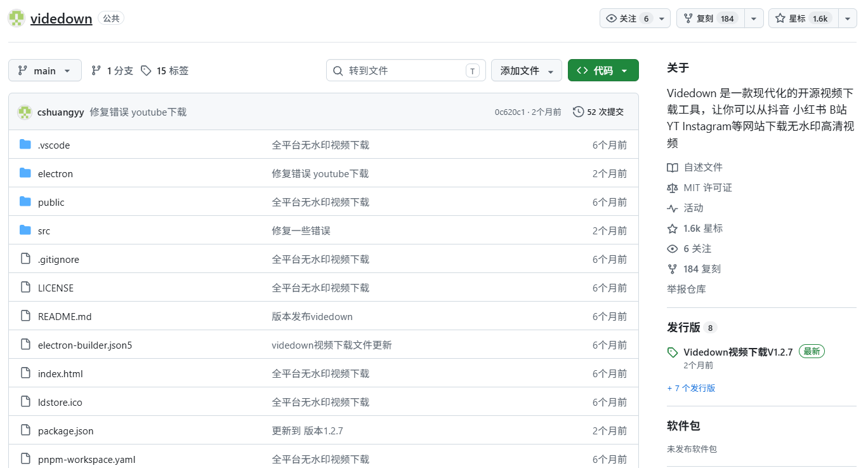Open commit message 更新到 版本1.2.7
The width and height of the screenshot is (868, 468).
coord(308,431)
